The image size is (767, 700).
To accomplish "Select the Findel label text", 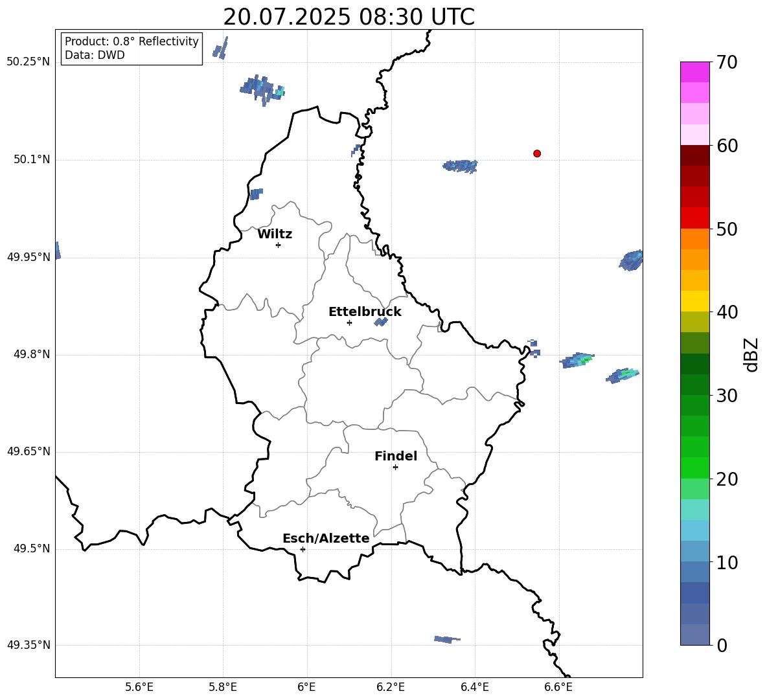I will [396, 456].
